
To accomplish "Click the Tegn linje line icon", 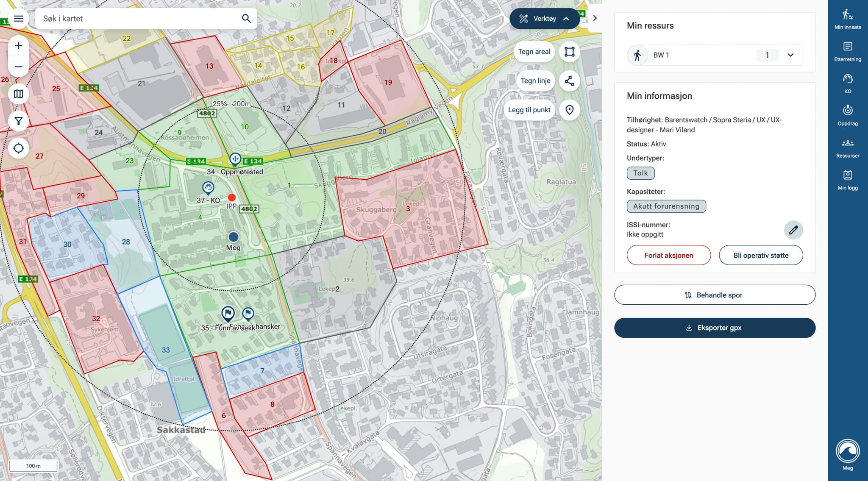I will pos(569,81).
